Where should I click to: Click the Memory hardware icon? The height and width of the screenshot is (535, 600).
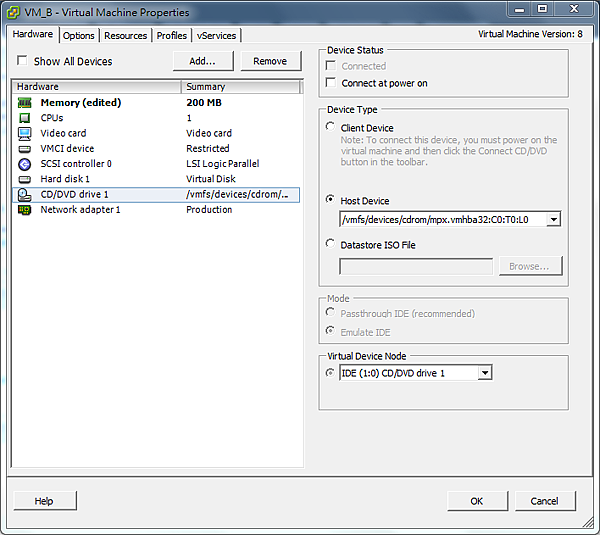click(25, 103)
